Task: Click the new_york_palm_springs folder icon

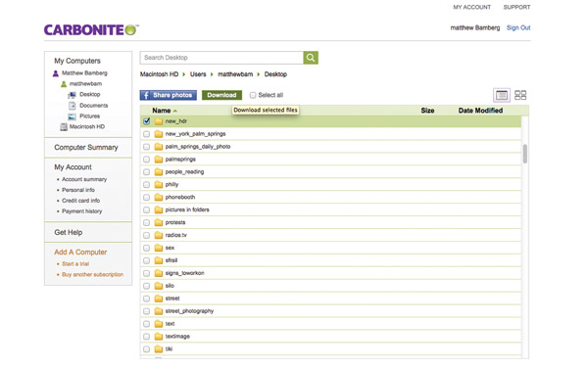Action: pos(159,134)
